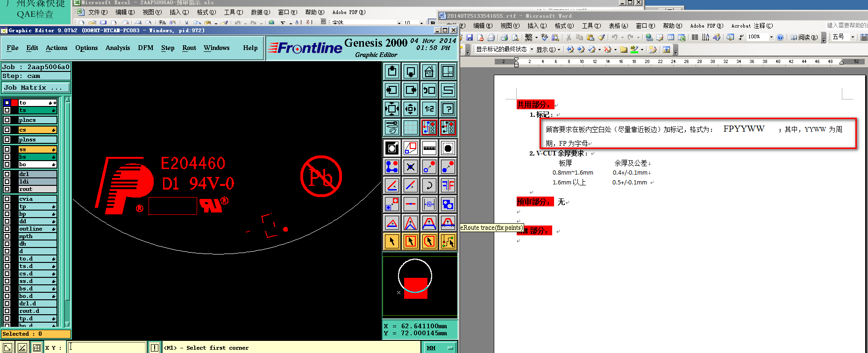Open the highlight color dropdown arrow

[642, 49]
